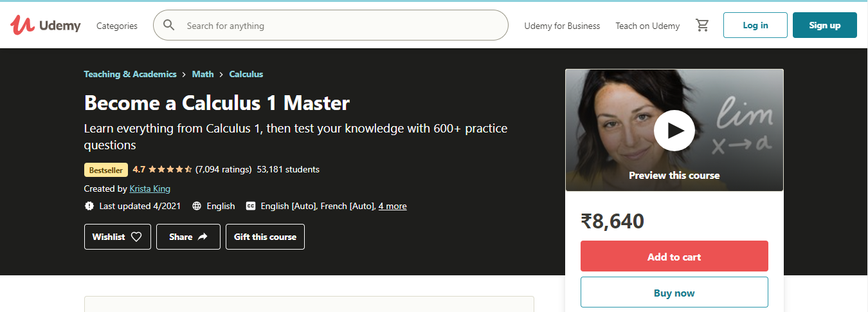
Task: Click the share arrow icon
Action: coord(203,237)
